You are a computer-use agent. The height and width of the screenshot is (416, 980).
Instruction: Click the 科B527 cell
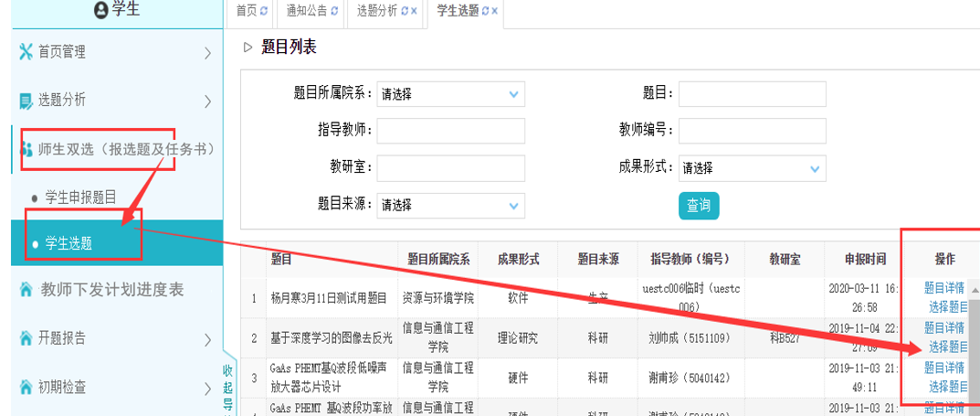pyautogui.click(x=785, y=338)
